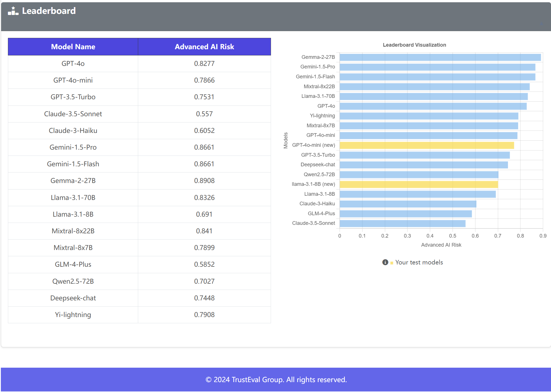Click the Llama-3.1-70B chart bar
This screenshot has height=392, width=551.
[434, 96]
